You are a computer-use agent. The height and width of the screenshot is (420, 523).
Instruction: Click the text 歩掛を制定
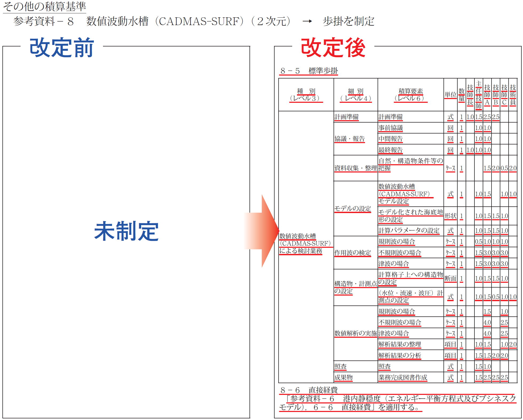(348, 21)
